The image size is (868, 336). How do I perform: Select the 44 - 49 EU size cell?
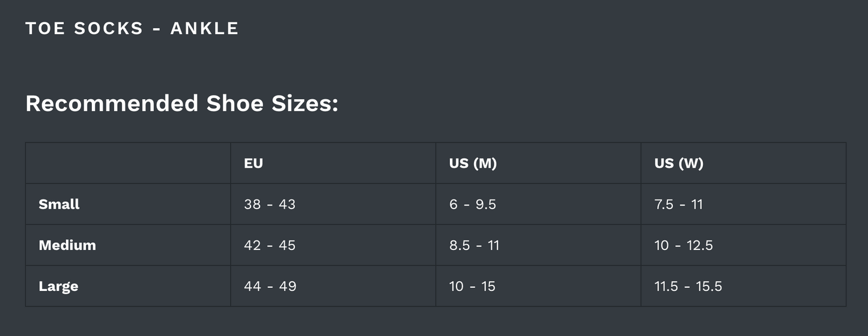click(270, 286)
